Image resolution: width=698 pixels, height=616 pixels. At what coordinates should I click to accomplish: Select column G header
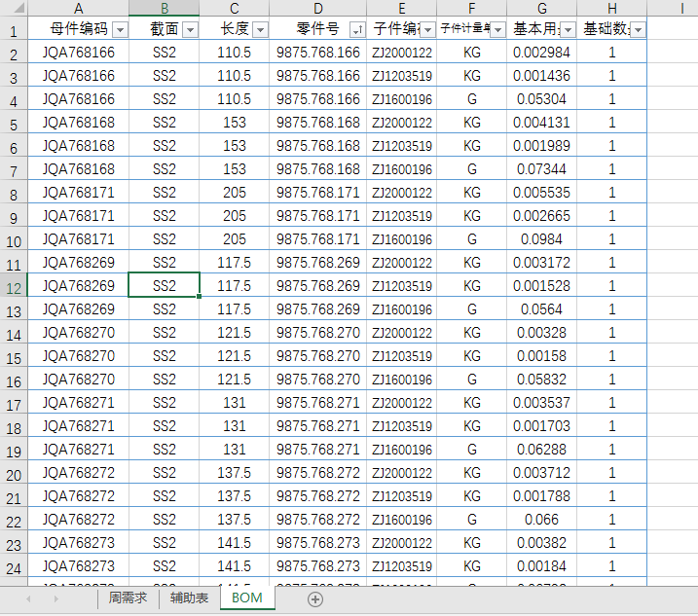[541, 8]
